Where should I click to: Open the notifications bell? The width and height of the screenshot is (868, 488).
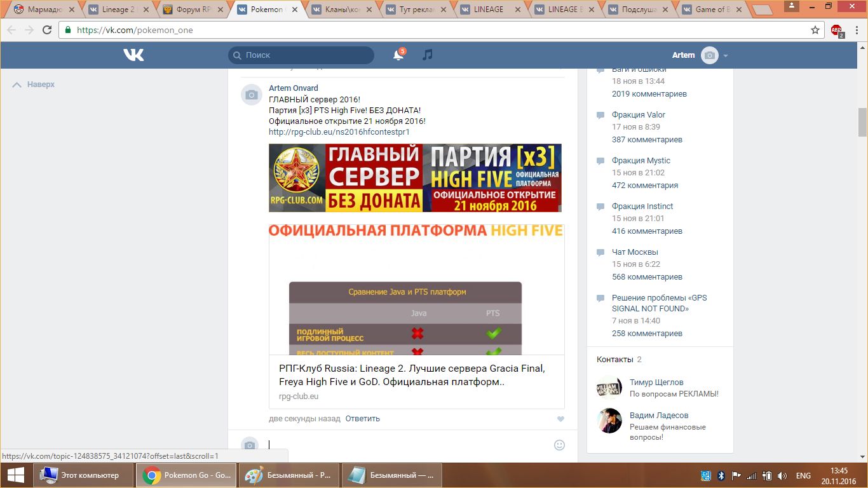point(398,55)
